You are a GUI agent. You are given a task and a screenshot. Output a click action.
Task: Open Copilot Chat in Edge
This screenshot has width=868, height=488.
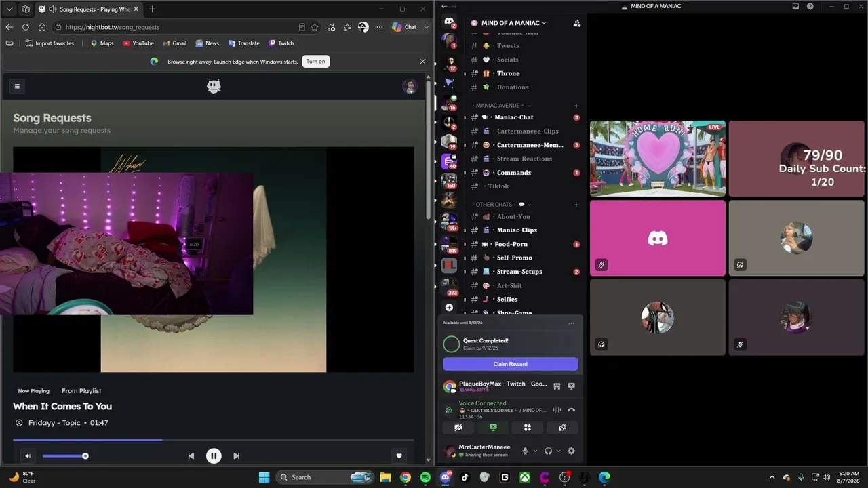point(404,27)
